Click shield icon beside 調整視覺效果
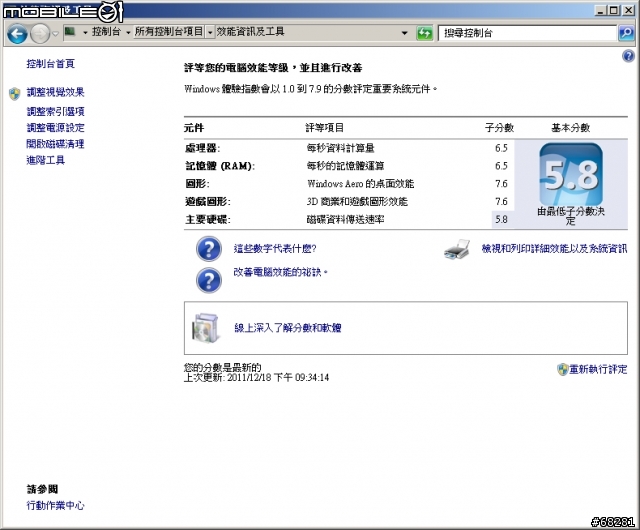Viewport: 640px width, 530px height. coord(15,94)
